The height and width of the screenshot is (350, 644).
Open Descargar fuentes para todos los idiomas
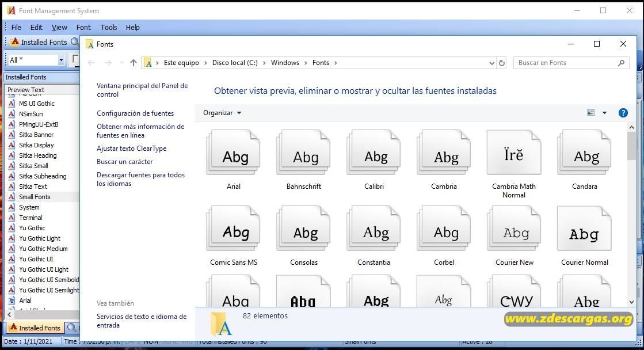pyautogui.click(x=140, y=179)
